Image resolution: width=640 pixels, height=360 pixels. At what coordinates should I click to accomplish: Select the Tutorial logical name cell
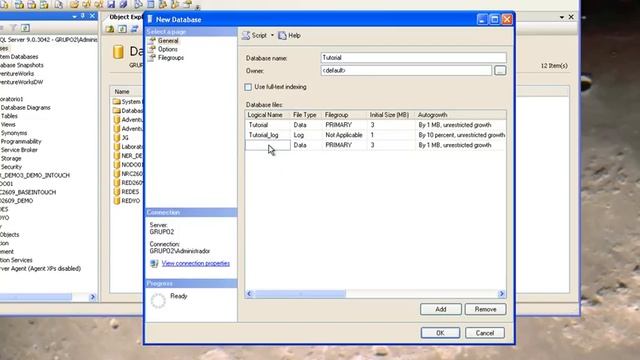(267, 125)
